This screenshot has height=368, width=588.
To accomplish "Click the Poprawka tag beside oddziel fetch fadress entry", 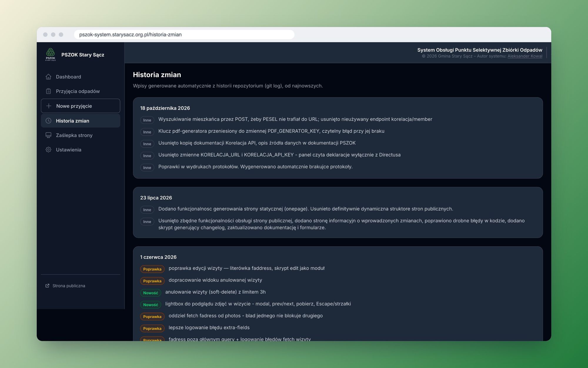I will point(152,316).
